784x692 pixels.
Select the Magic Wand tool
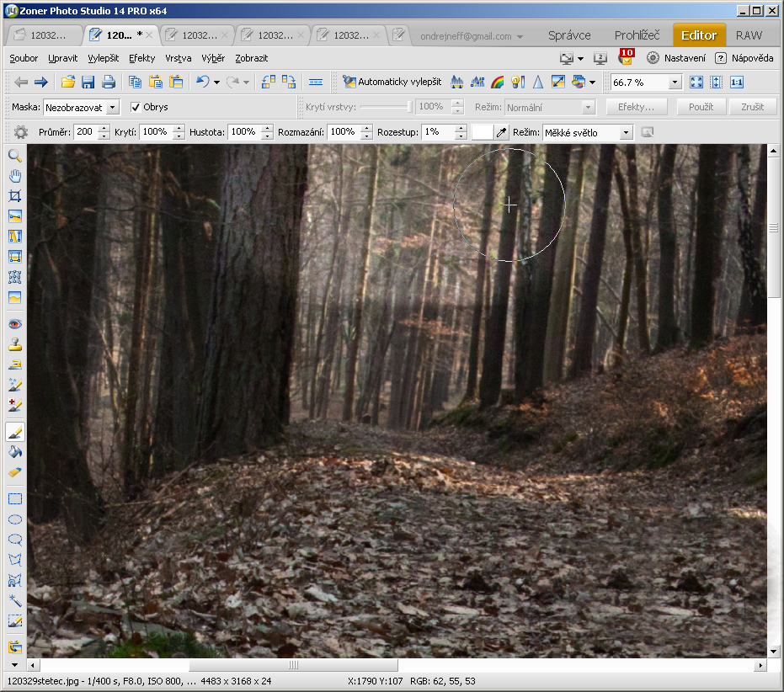click(x=14, y=601)
